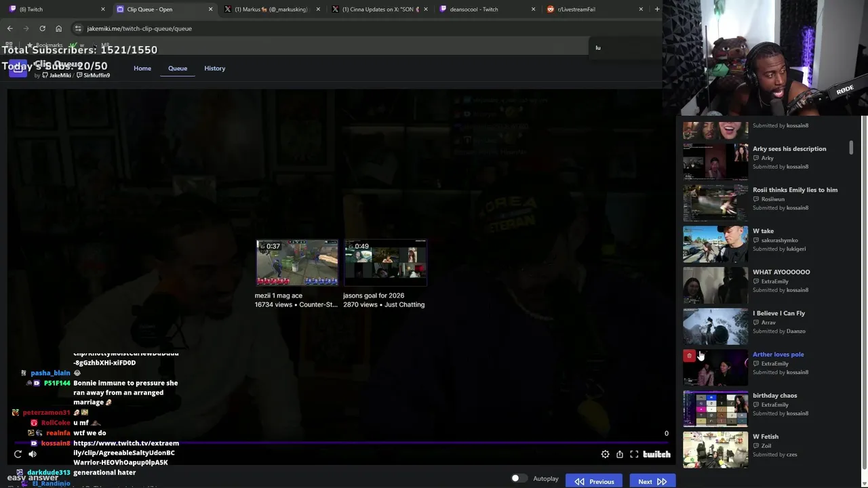The width and height of the screenshot is (868, 488).
Task: Click submitter text Daanzo
Action: click(x=795, y=331)
